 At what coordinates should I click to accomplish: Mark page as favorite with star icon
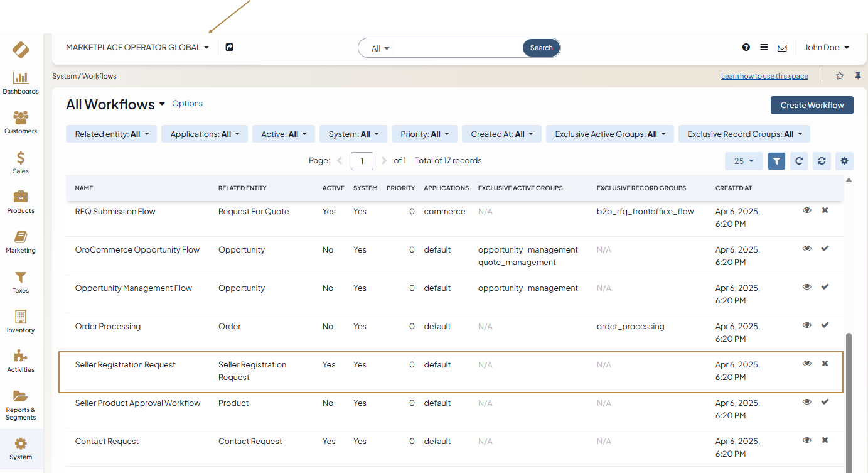click(x=840, y=76)
